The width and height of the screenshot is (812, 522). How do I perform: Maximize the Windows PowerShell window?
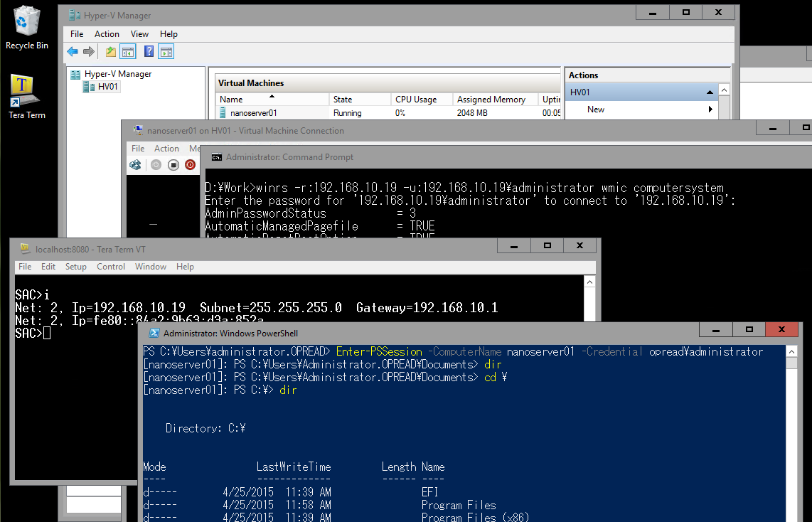749,329
